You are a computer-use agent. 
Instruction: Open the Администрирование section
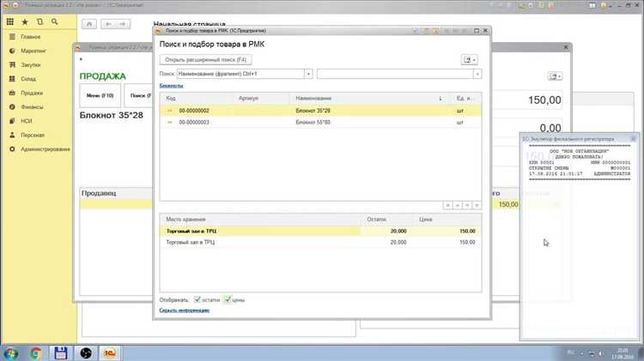click(46, 149)
